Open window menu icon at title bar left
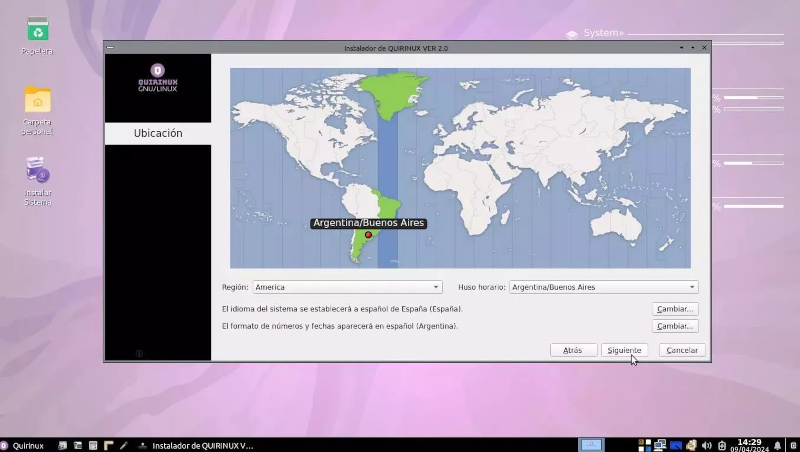 (110, 47)
